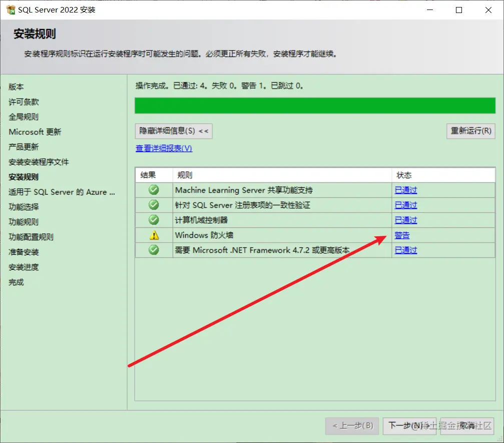Open 已通过 link for SQL Server 注册表项 rule

click(x=405, y=205)
